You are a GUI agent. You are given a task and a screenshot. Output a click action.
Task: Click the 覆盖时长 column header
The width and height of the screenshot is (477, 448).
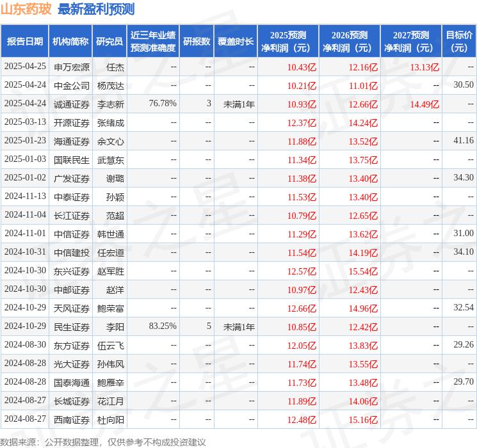[236, 42]
